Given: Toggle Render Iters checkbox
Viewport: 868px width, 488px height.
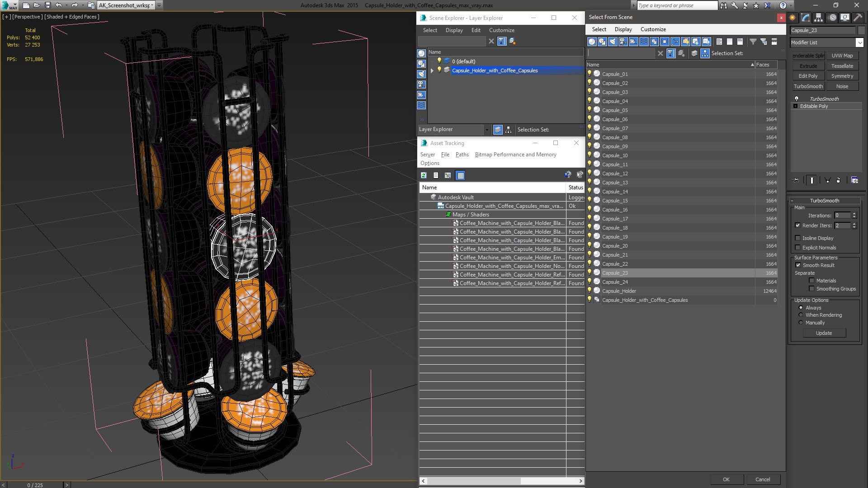Looking at the screenshot, I should (797, 225).
